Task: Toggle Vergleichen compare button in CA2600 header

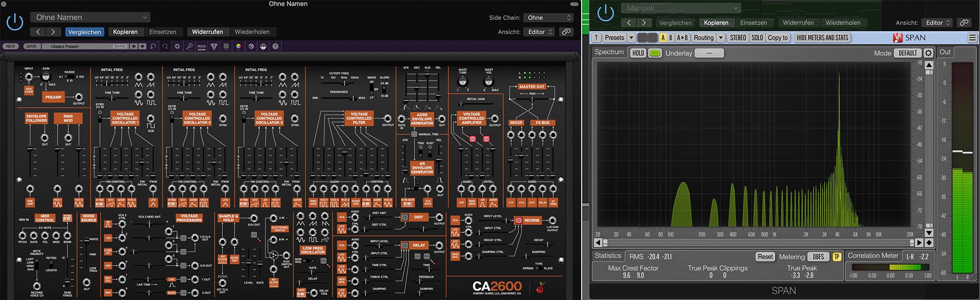Action: 85,32
